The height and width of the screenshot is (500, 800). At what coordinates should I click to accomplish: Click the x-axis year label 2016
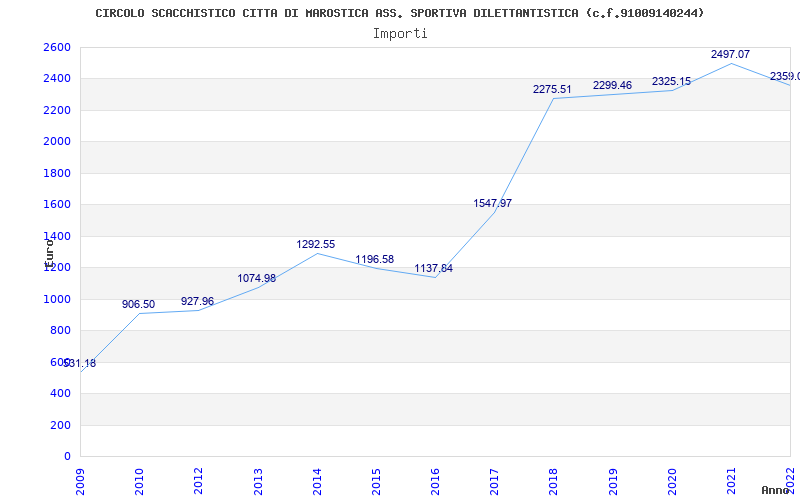point(435,482)
